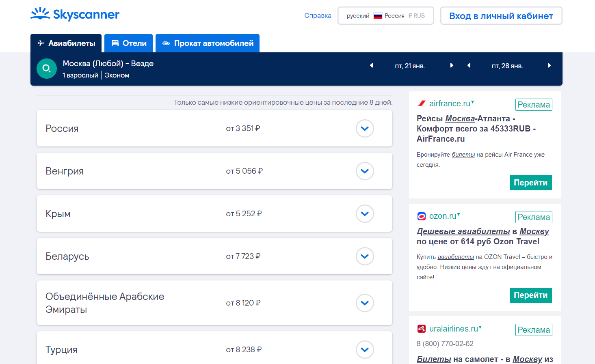The width and height of the screenshot is (595, 364).
Task: Switch to the Отели tab
Action: pyautogui.click(x=128, y=43)
